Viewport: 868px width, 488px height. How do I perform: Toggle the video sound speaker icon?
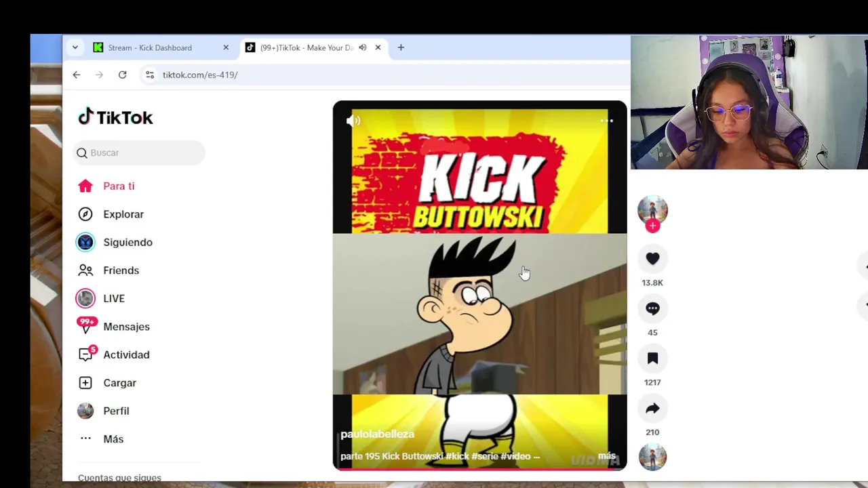point(353,121)
